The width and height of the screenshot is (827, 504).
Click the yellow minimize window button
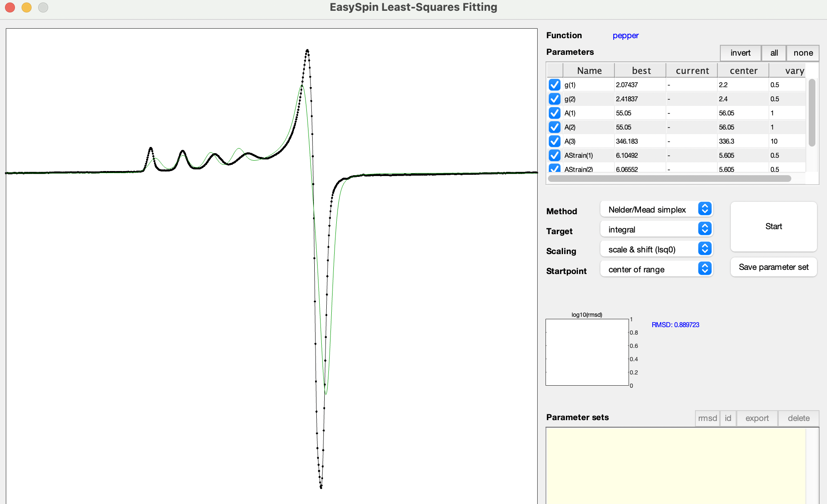[27, 7]
